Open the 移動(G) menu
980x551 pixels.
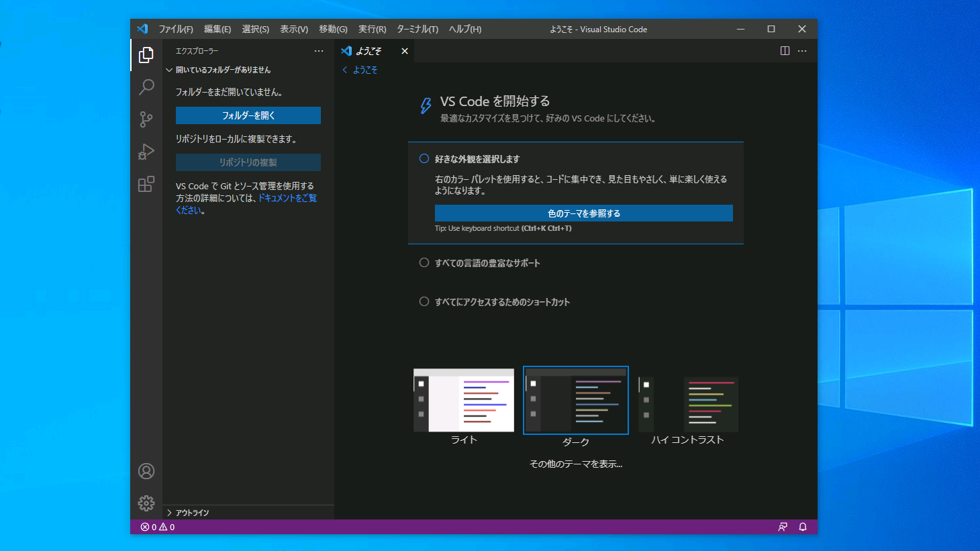(x=333, y=29)
